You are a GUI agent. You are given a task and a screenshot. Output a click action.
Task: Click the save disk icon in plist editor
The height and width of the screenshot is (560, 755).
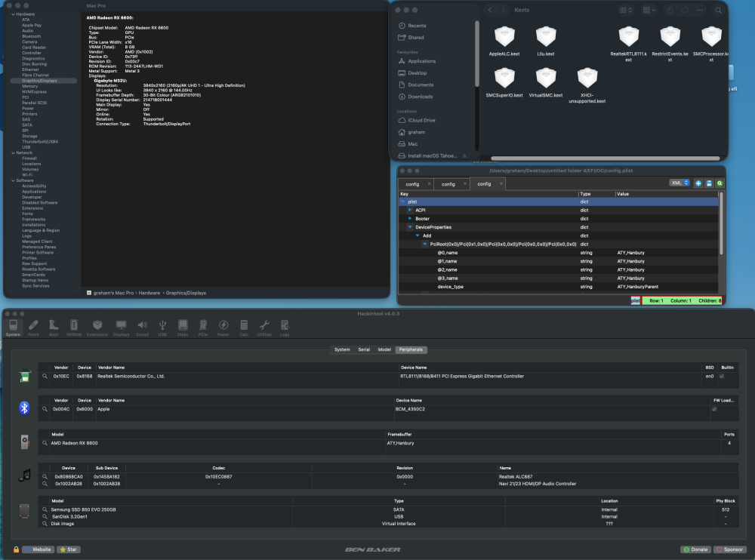click(709, 183)
